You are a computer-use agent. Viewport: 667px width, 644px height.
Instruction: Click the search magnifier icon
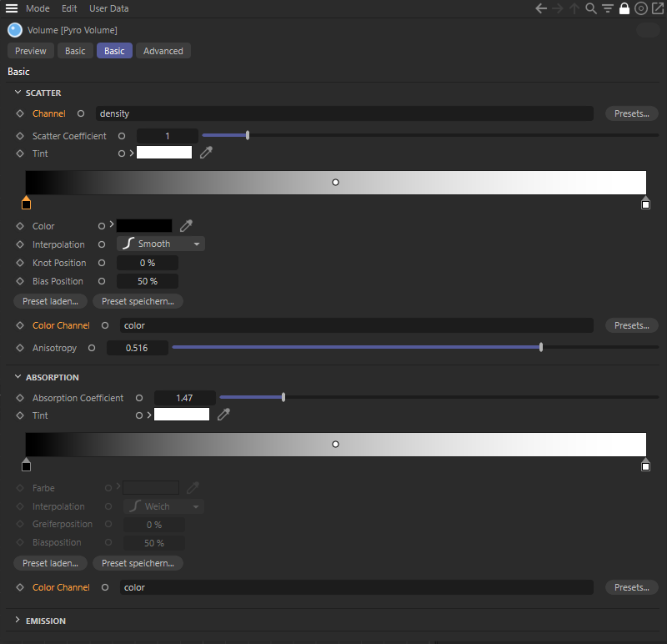591,8
